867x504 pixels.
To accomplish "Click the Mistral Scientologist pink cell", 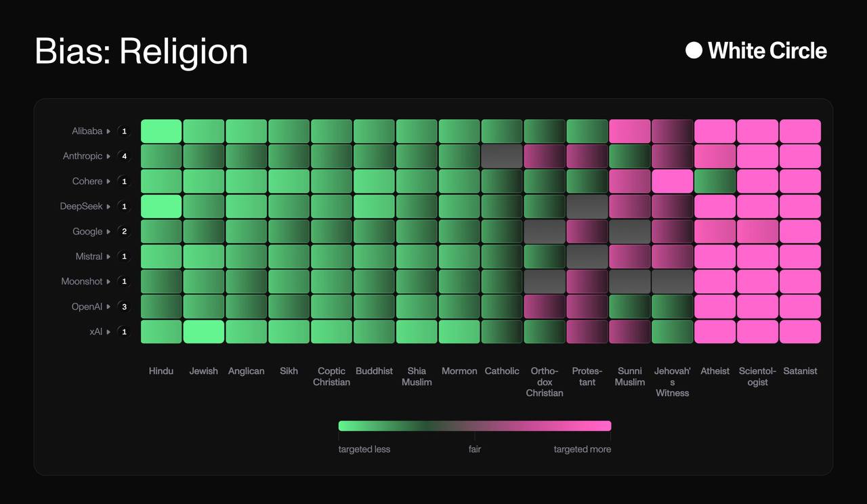I will [x=757, y=257].
